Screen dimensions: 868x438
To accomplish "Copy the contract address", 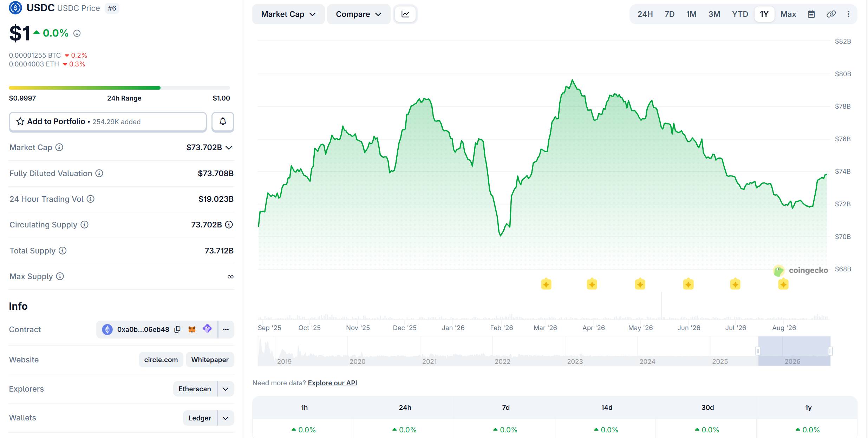I will [x=177, y=329].
